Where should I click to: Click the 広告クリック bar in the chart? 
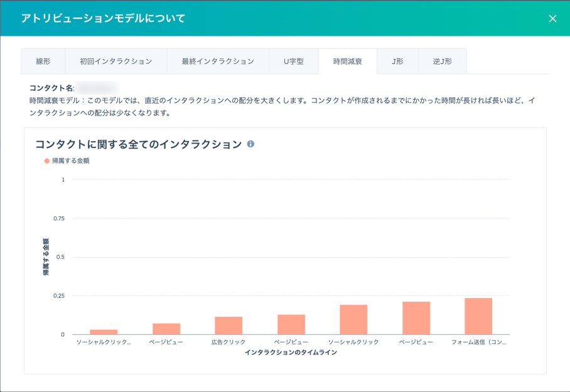(229, 326)
